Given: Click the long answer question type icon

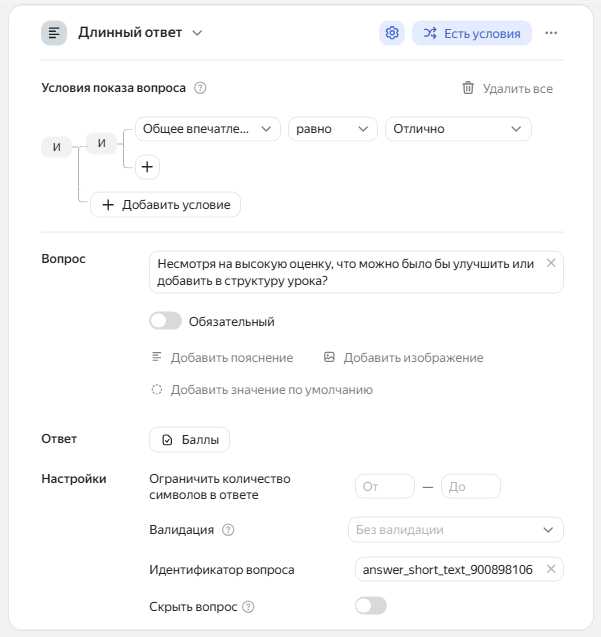Looking at the screenshot, I should tap(54, 33).
